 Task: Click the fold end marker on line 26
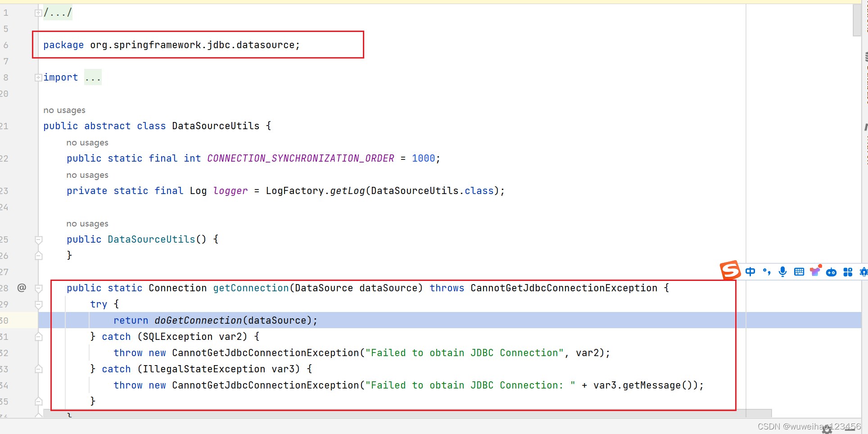tap(39, 256)
